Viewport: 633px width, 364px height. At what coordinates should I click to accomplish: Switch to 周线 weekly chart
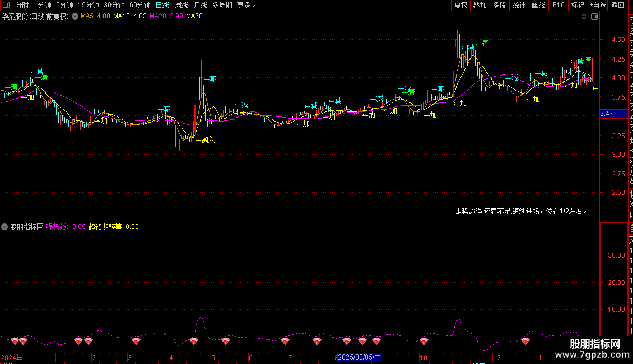pyautogui.click(x=181, y=5)
